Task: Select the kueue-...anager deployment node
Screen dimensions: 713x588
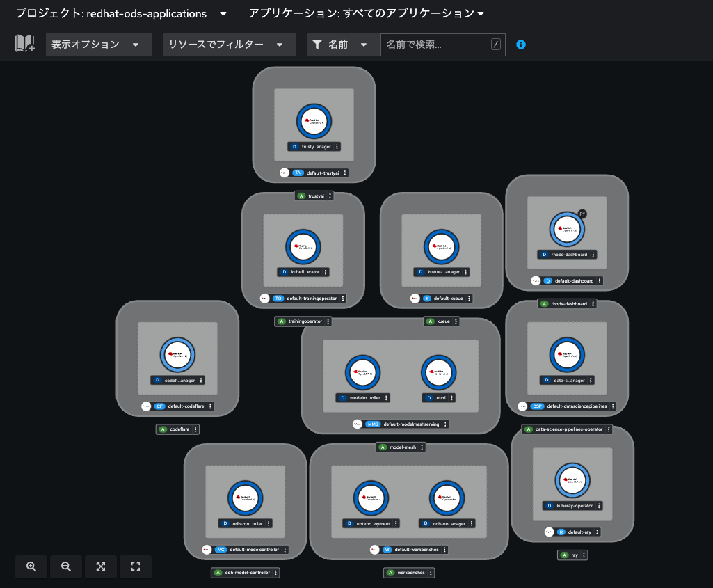Action: tap(441, 247)
